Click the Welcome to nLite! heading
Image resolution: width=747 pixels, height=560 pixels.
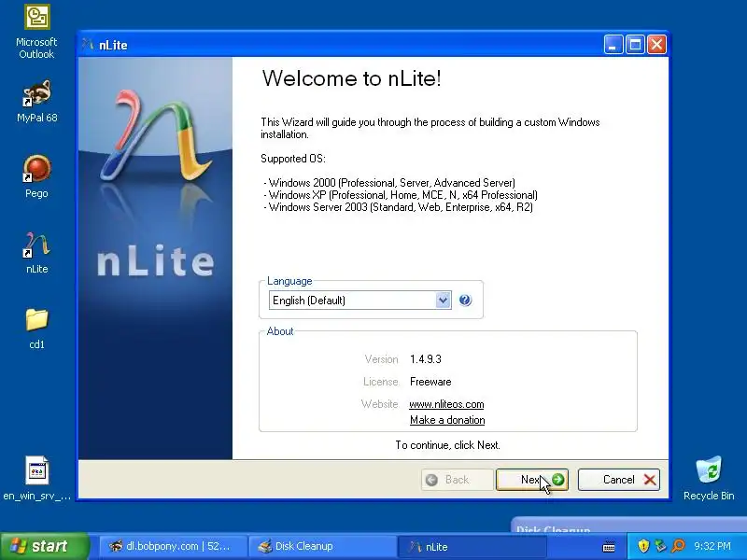(352, 78)
